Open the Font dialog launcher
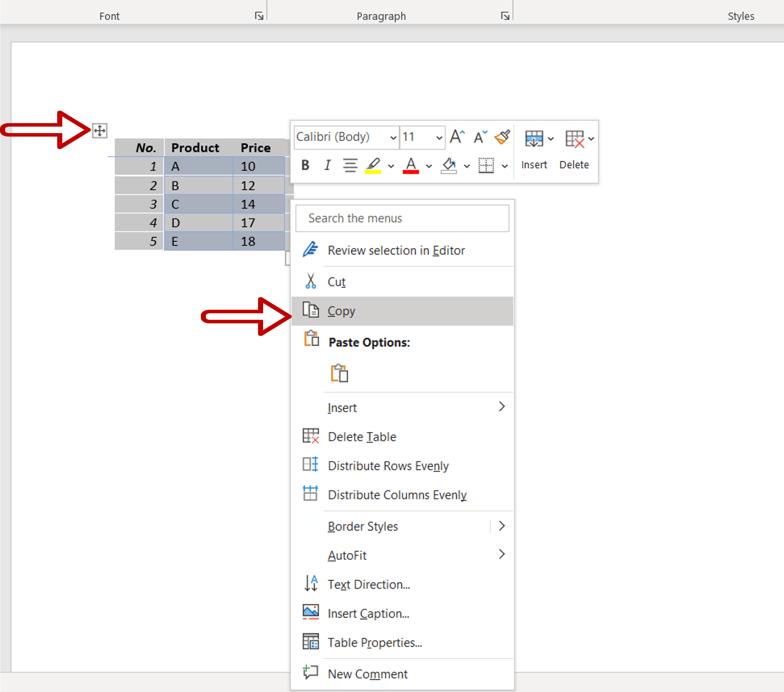The width and height of the screenshot is (784, 692). pyautogui.click(x=259, y=16)
